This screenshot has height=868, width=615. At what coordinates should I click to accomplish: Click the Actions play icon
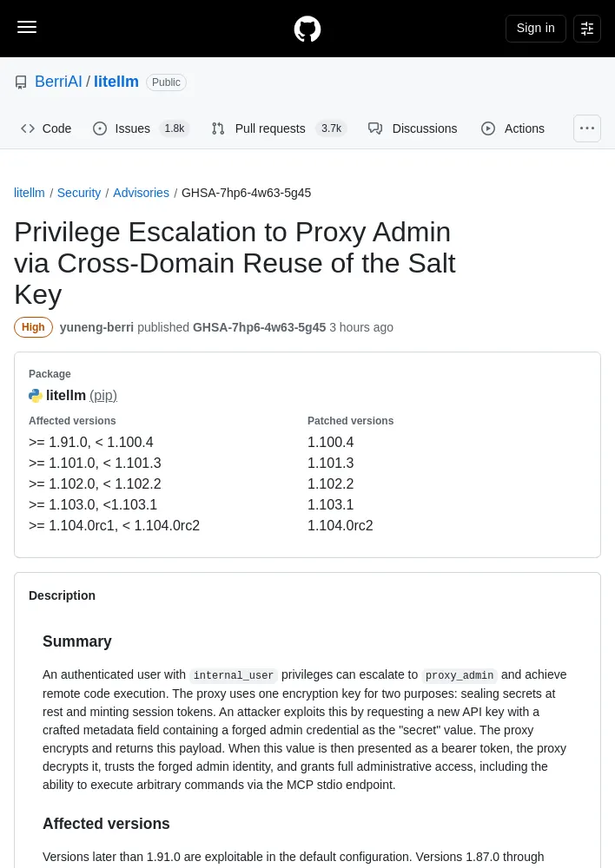point(488,128)
